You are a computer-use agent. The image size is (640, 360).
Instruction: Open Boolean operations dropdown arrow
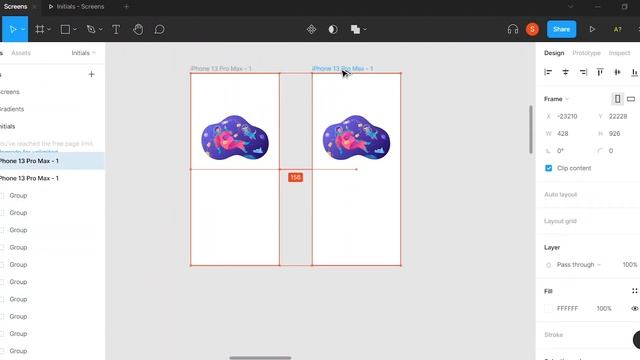point(364,29)
